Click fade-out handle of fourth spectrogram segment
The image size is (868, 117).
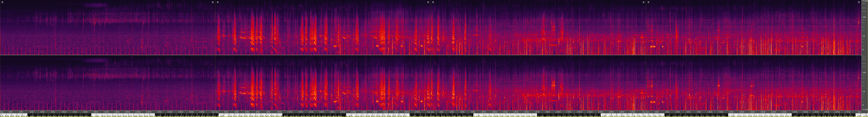point(859,2)
